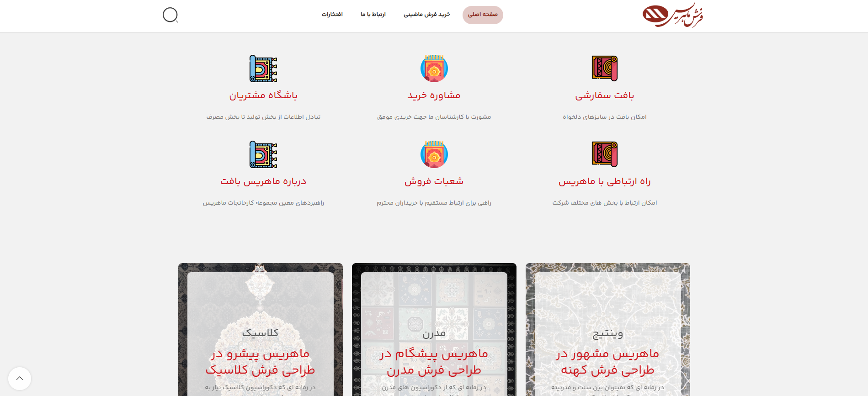The height and width of the screenshot is (396, 868).
Task: Open the باشگاه مشتریان heading link
Action: [x=263, y=95]
